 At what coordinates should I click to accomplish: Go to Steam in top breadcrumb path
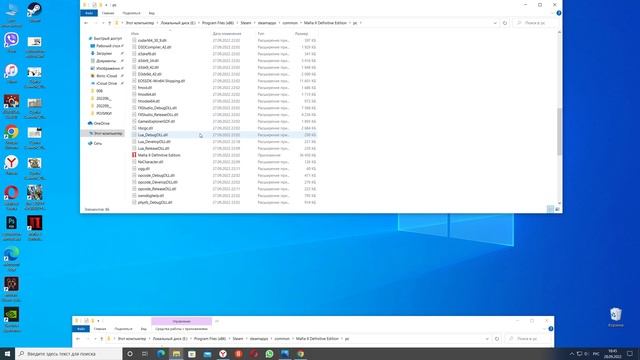click(246, 23)
